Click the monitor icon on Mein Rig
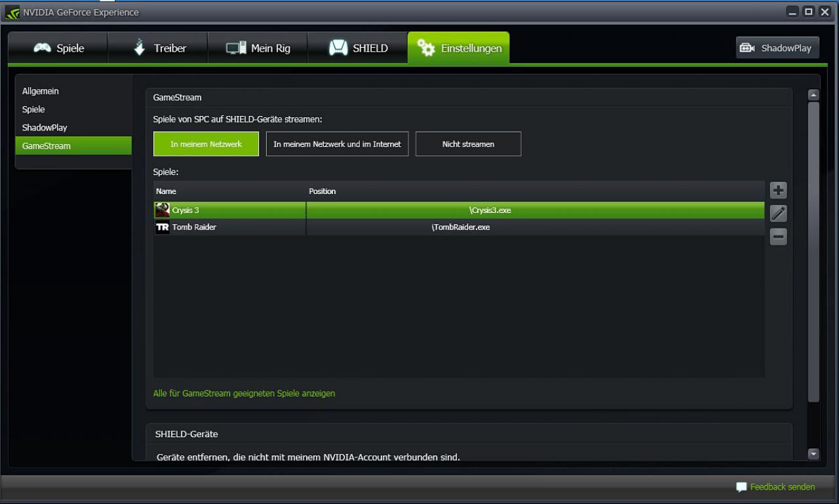The width and height of the screenshot is (839, 504). pyautogui.click(x=236, y=48)
